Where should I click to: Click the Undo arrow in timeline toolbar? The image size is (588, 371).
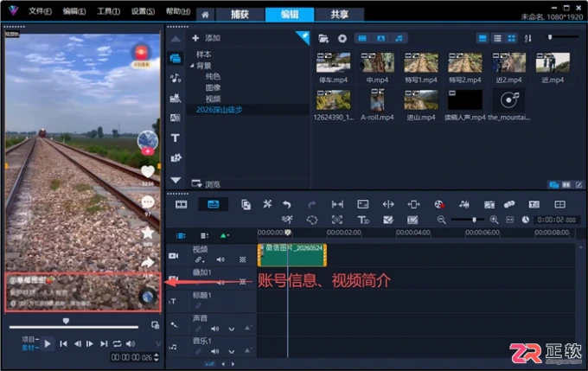coord(287,204)
